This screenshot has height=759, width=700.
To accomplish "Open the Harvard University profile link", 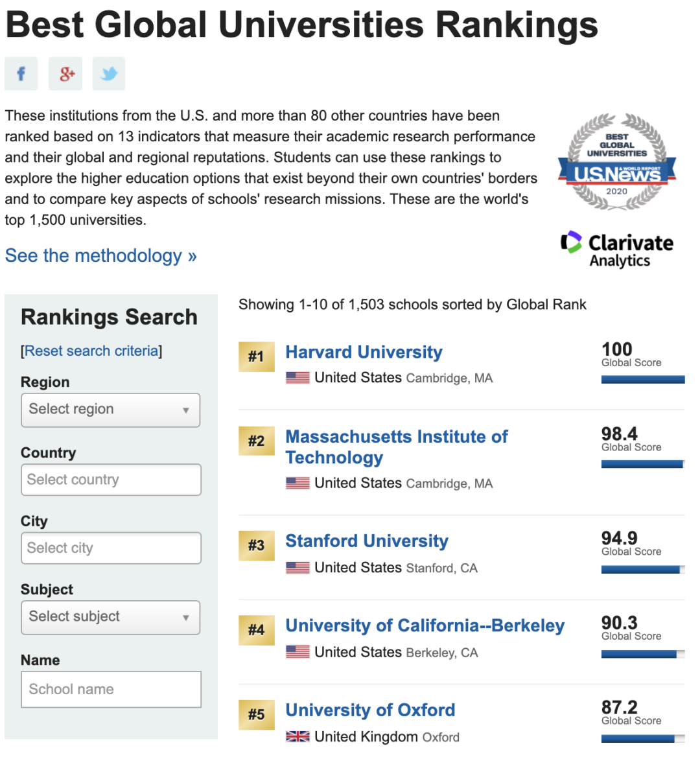I will tap(364, 352).
